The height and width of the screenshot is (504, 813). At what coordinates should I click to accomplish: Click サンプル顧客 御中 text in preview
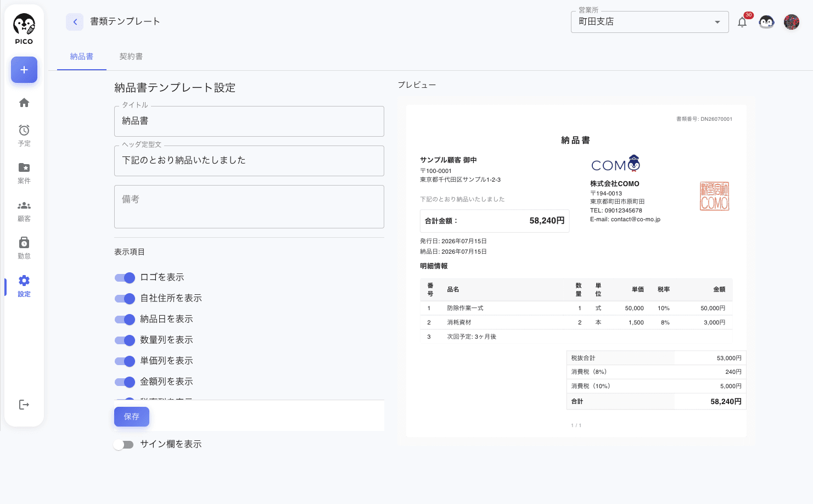pos(448,160)
